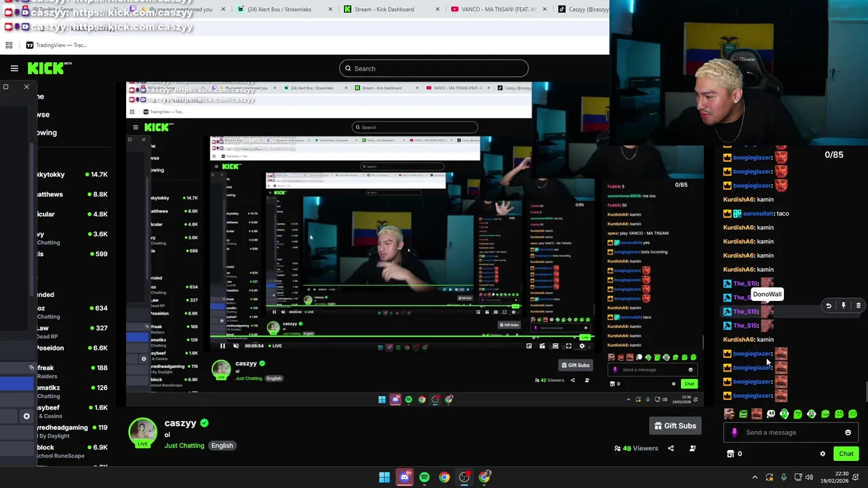
Task: Click the KICK logo
Action: (49, 68)
